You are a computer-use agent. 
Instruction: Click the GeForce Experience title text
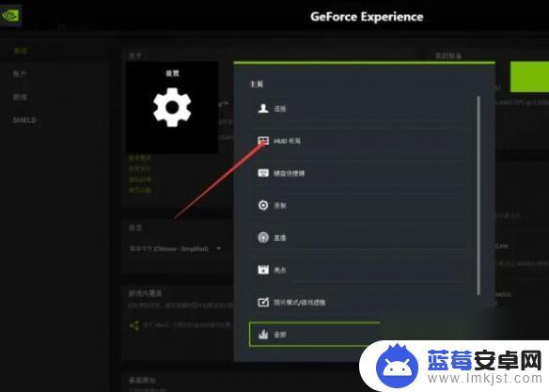367,17
